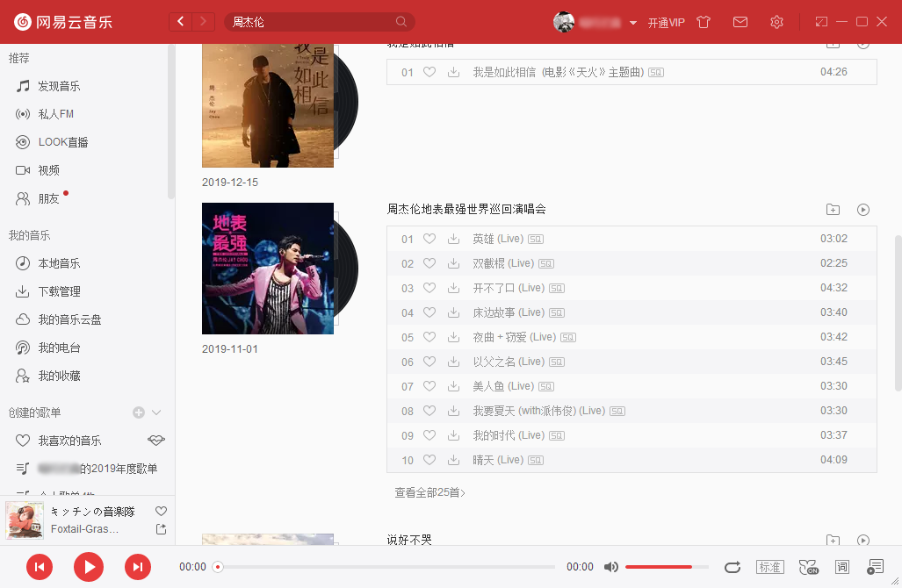Viewport: 902px width, 588px height.
Task: Toggle the lyrics 词 button
Action: [842, 567]
